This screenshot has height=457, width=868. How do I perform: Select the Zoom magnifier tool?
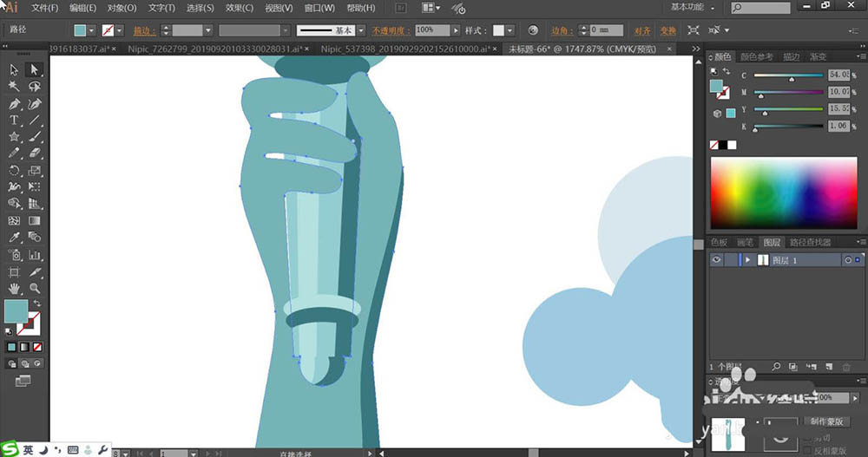point(35,288)
